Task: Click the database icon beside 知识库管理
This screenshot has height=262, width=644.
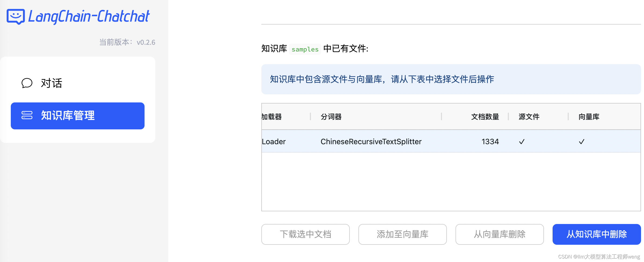Action: click(27, 116)
